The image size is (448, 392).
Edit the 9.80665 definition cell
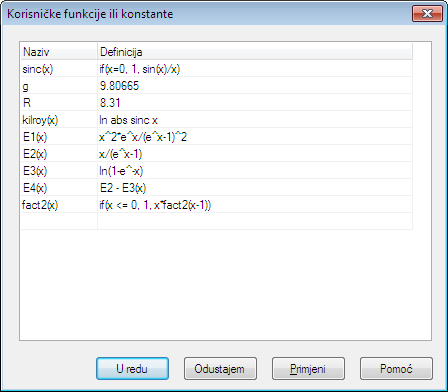pos(255,86)
